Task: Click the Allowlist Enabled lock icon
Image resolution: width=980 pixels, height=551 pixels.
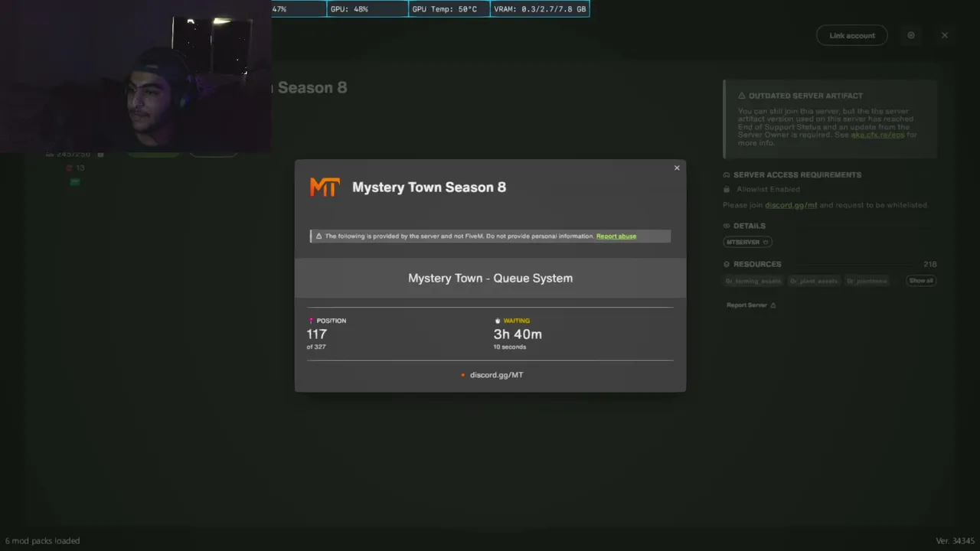Action: (x=727, y=189)
